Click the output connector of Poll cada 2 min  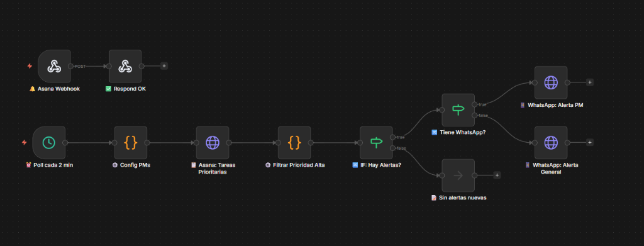pyautogui.click(x=65, y=143)
